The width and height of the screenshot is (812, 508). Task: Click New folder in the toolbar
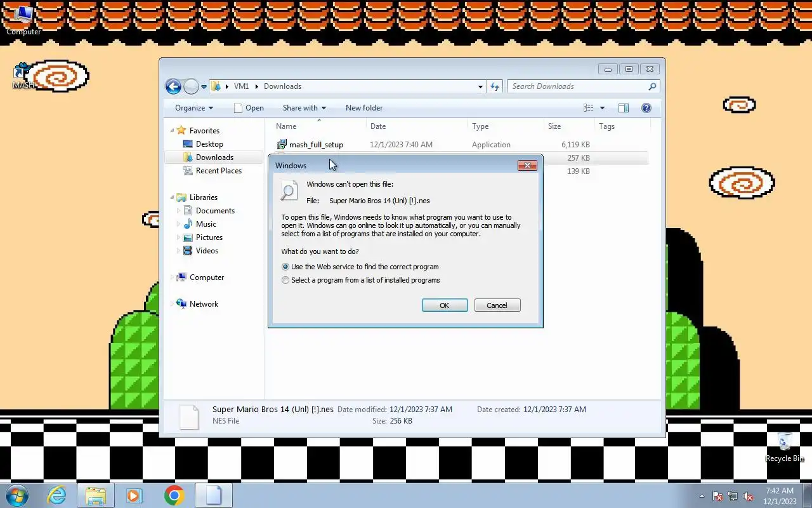(x=364, y=108)
